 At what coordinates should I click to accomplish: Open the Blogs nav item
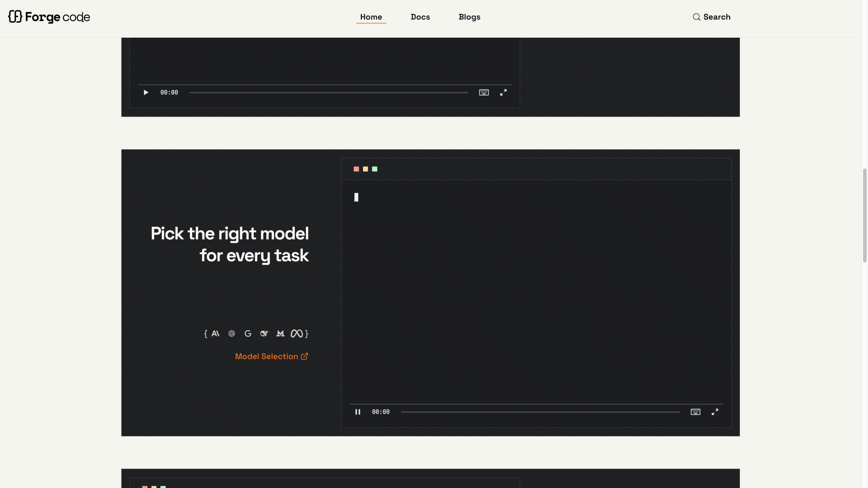point(469,17)
